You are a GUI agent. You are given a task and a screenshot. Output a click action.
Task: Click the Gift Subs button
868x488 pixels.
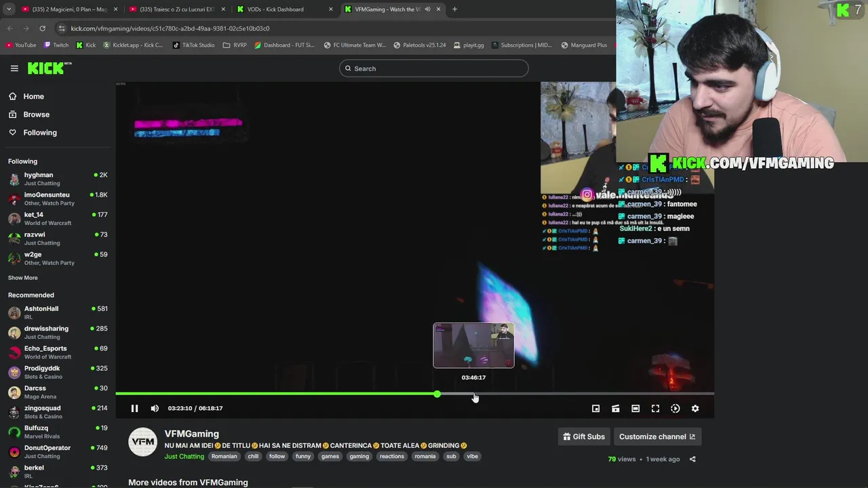coord(584,436)
